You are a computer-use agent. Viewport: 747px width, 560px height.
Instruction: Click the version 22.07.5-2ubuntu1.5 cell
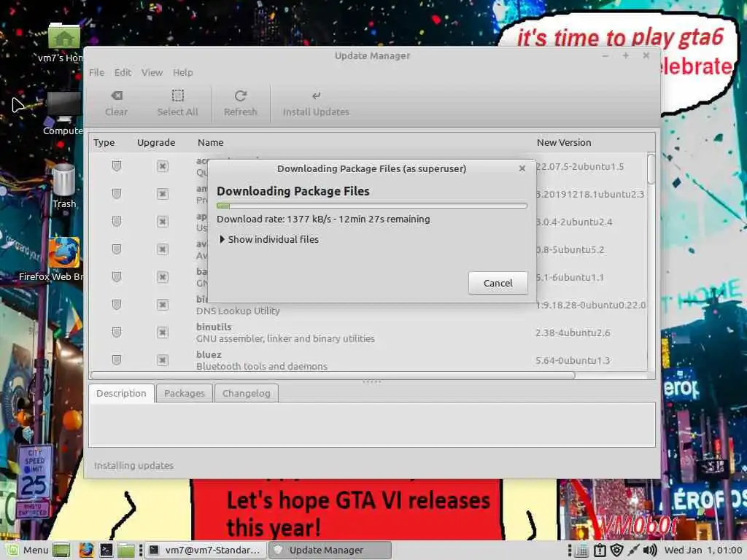[580, 167]
